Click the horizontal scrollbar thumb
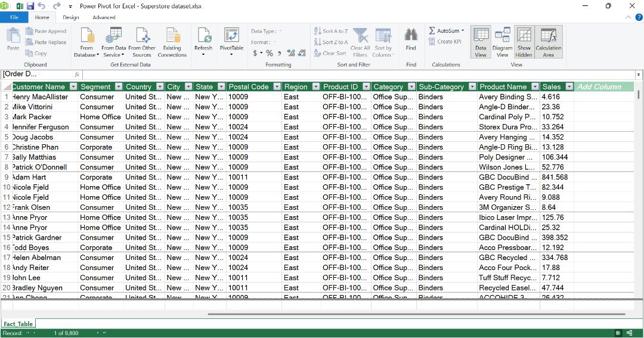The height and width of the screenshot is (338, 644). (416, 314)
